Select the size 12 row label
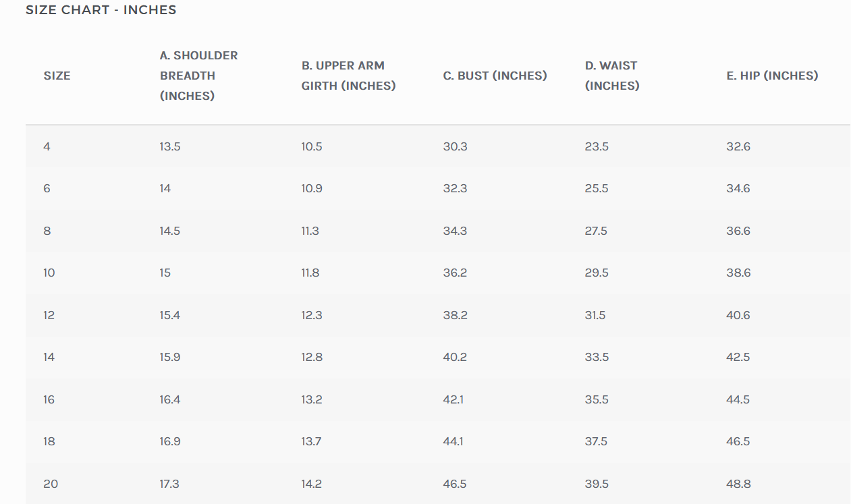 click(x=49, y=315)
